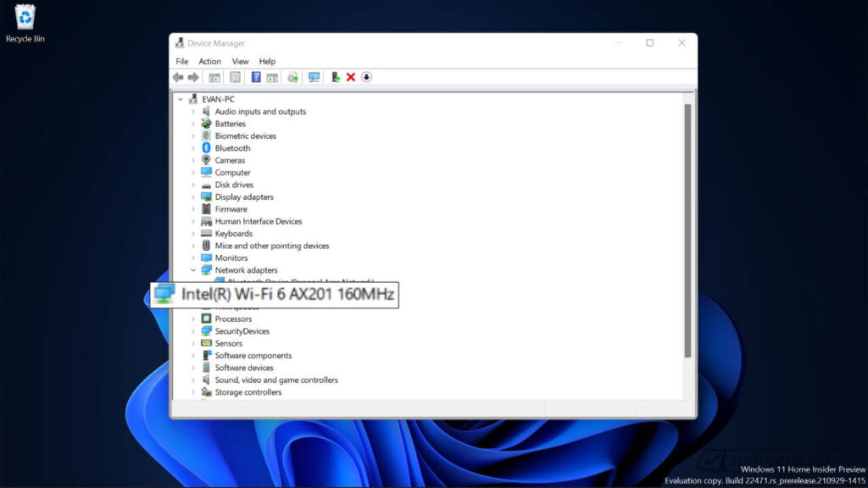Click the blue Help question mark icon
The width and height of the screenshot is (868, 488).
click(x=256, y=77)
